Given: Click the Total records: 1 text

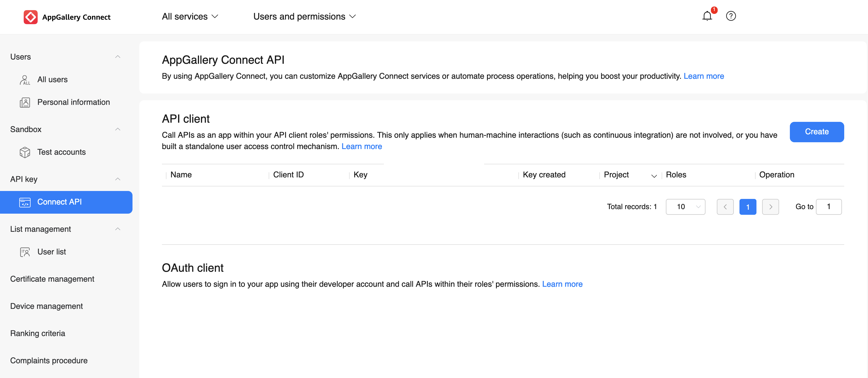Looking at the screenshot, I should 632,207.
